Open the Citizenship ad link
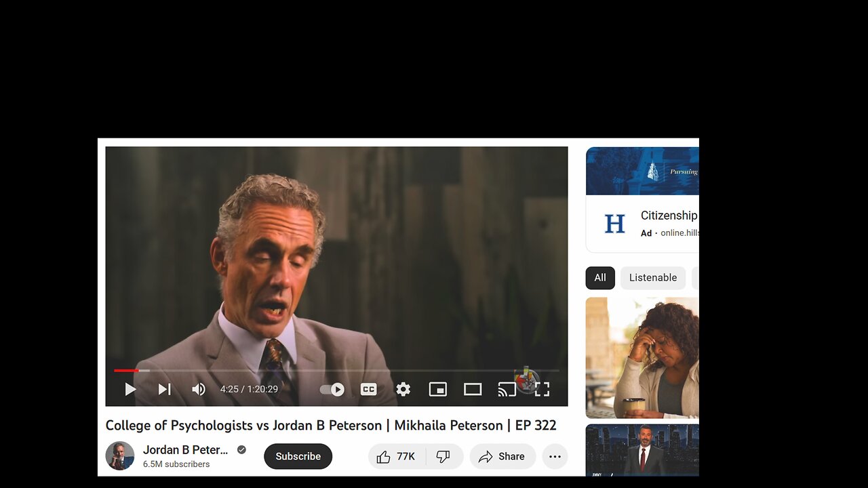 (x=669, y=216)
